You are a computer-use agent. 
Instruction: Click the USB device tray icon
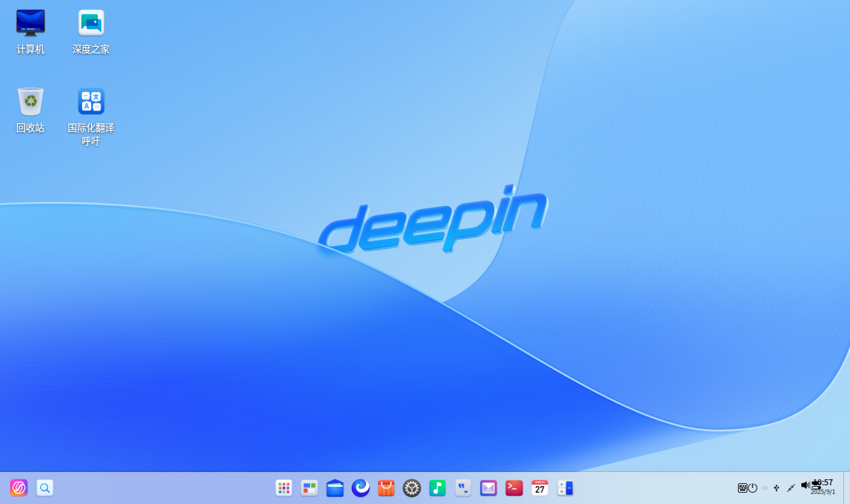coord(777,488)
